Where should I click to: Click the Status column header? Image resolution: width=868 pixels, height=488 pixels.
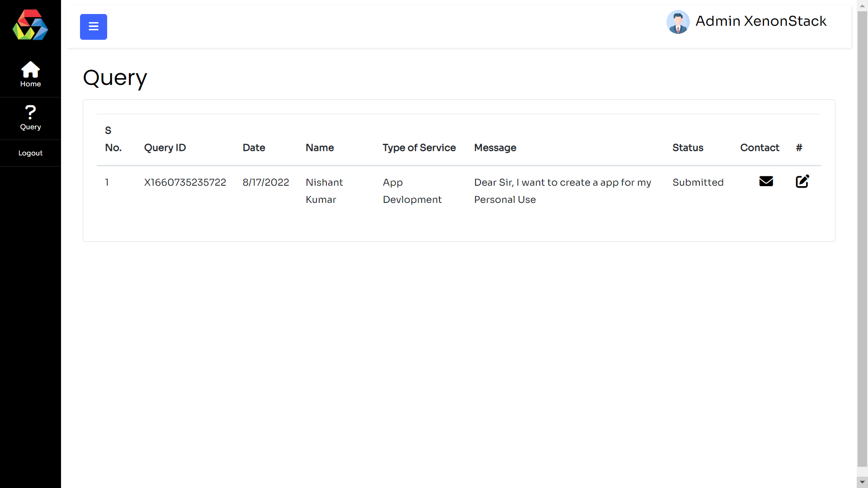pos(688,148)
